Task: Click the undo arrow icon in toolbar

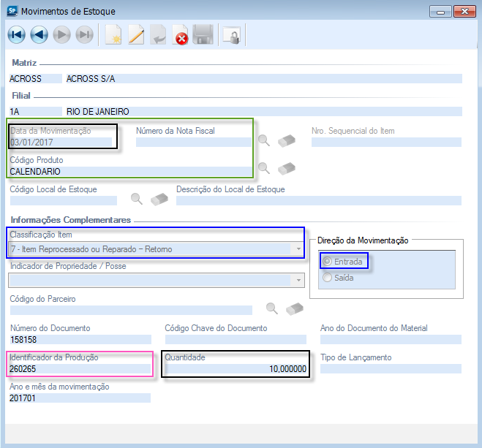Action: coord(158,34)
